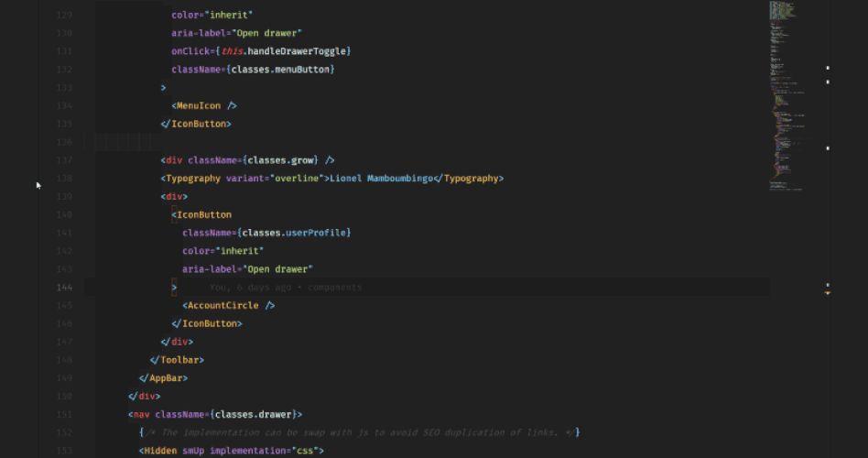Click the closing Toolbar tag
Image resolution: width=868 pixels, height=458 pixels.
[177, 360]
